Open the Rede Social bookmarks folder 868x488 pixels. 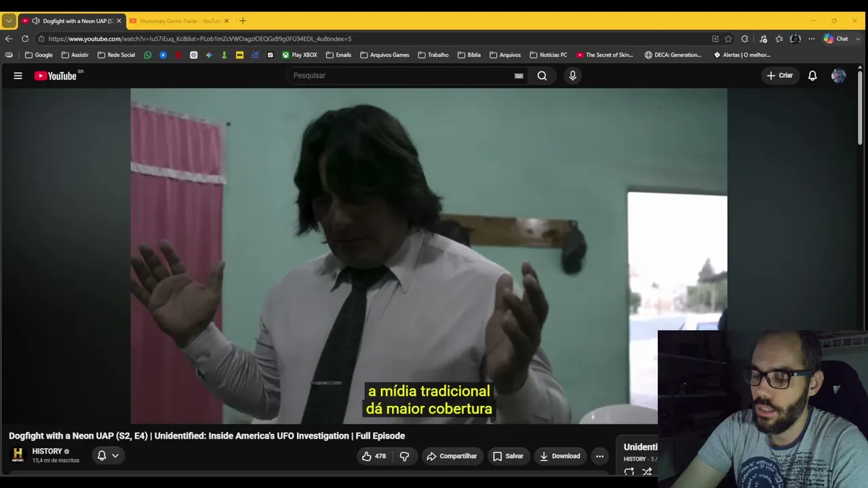116,55
